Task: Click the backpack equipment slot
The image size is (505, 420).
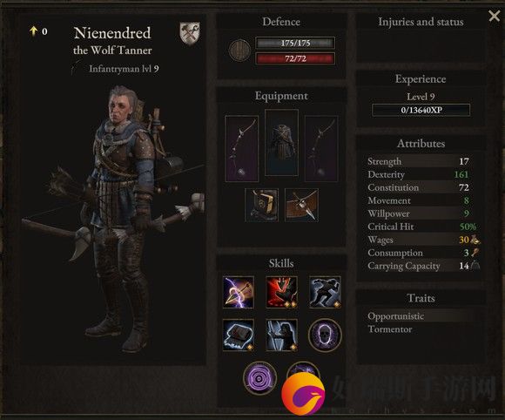Action: pos(261,206)
